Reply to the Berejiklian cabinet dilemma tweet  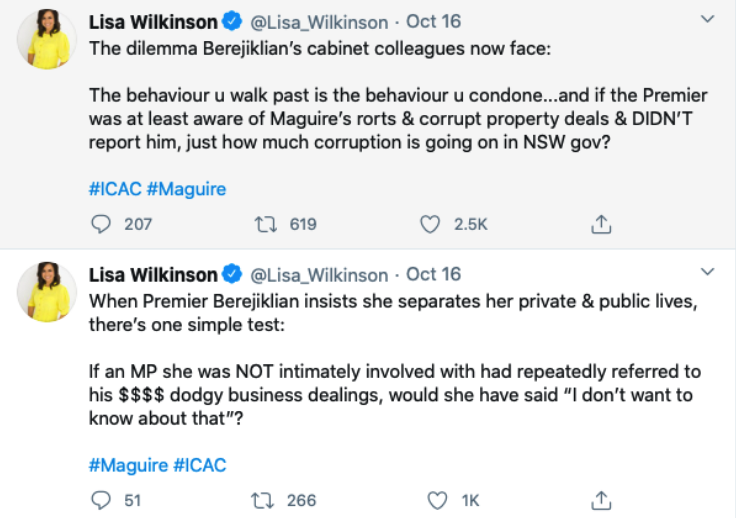coord(101,224)
